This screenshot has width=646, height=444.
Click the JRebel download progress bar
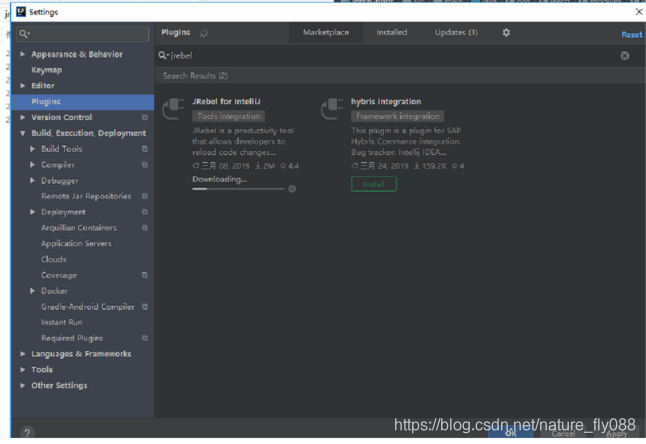(x=238, y=189)
